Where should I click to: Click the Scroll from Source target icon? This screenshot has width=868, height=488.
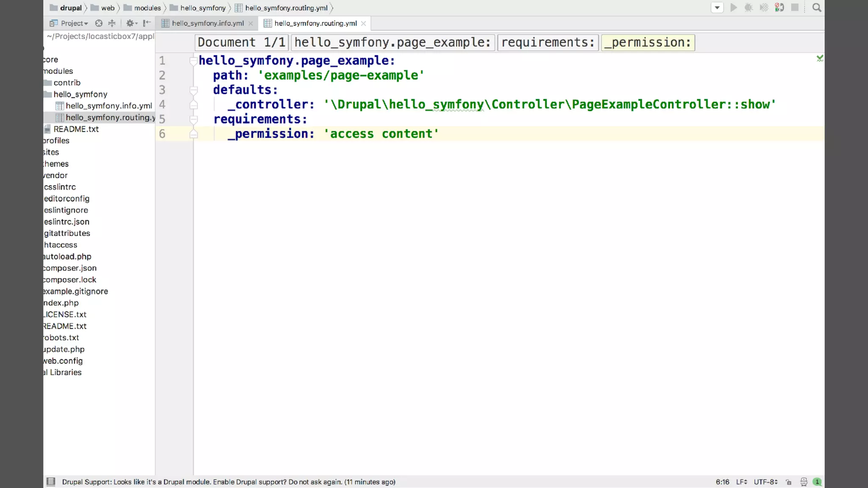99,23
